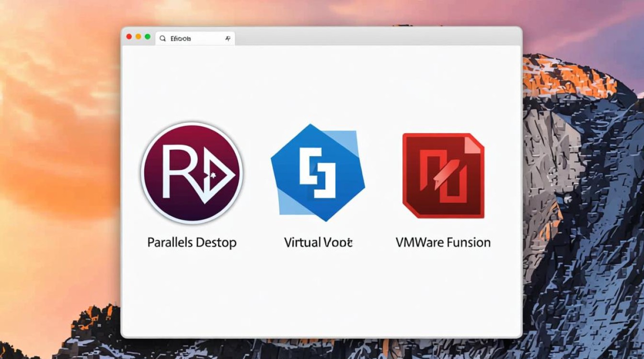
Task: Select the "VMWare Funsion" text label
Action: [x=443, y=242]
